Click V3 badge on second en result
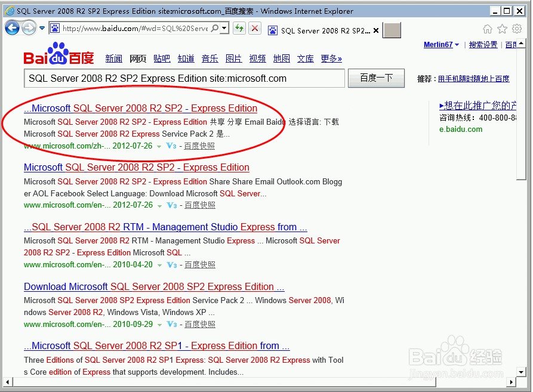Image resolution: width=533 pixels, height=392 pixels. pyautogui.click(x=172, y=205)
